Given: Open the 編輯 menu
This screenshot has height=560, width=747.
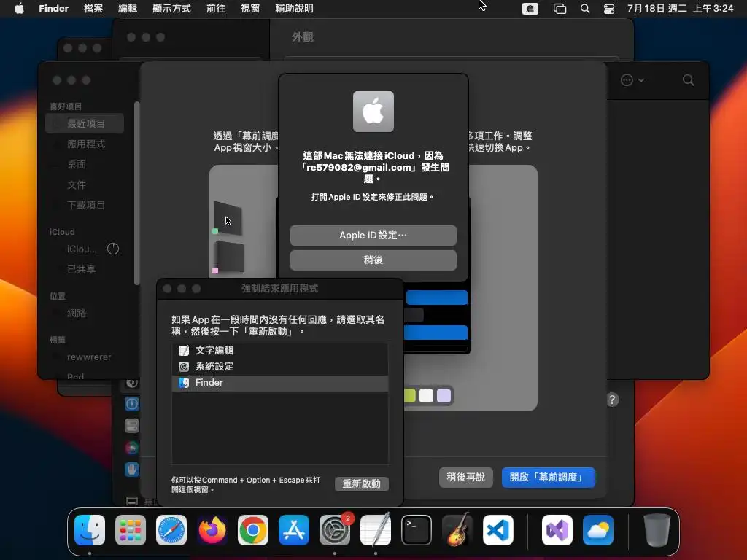Looking at the screenshot, I should point(128,8).
